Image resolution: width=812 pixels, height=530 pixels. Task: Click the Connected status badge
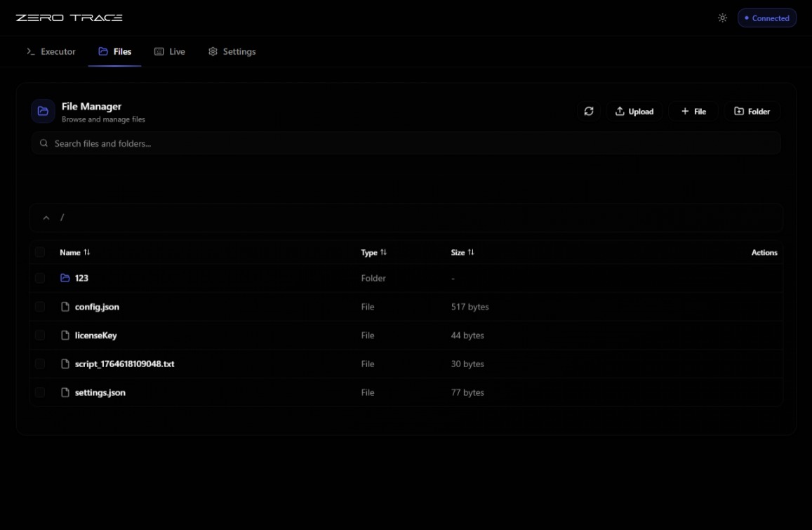point(766,18)
